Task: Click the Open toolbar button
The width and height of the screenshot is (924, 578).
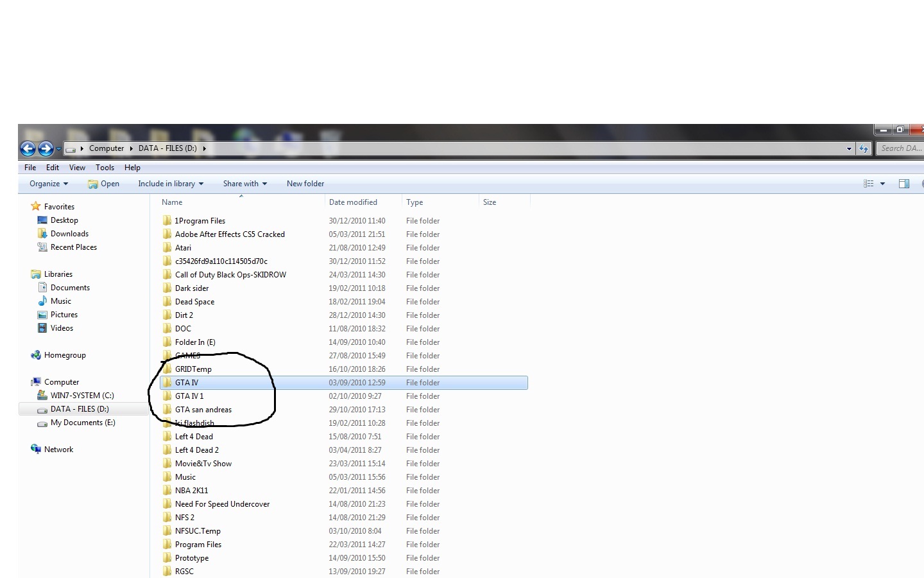Action: pyautogui.click(x=103, y=184)
